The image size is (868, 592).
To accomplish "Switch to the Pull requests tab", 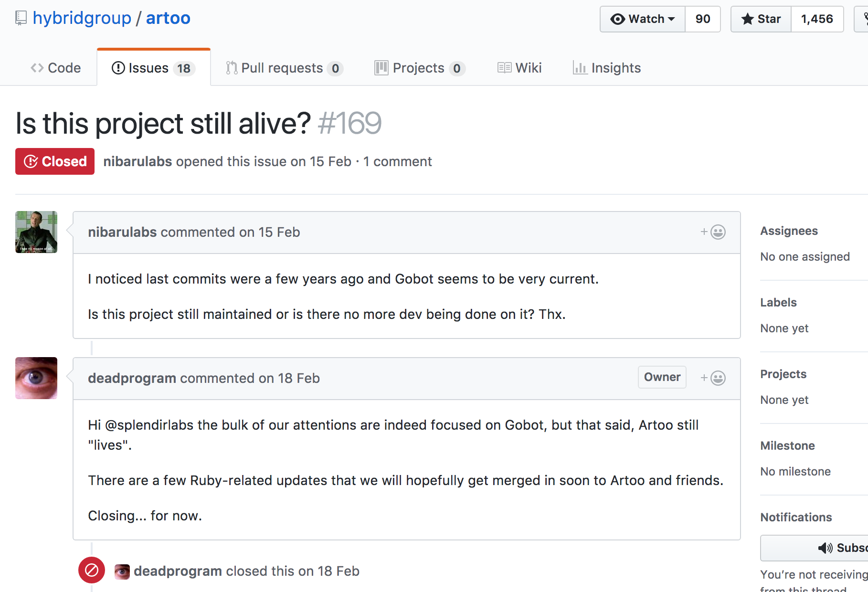I will click(285, 68).
